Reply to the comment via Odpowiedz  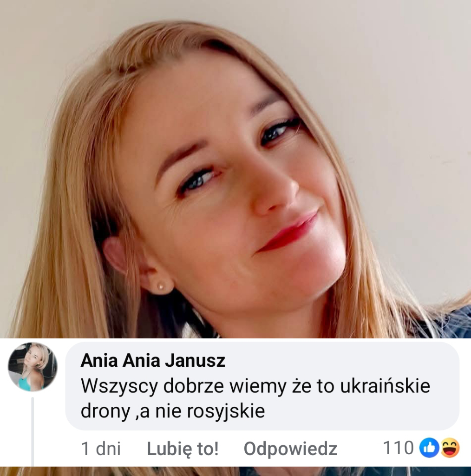291,449
